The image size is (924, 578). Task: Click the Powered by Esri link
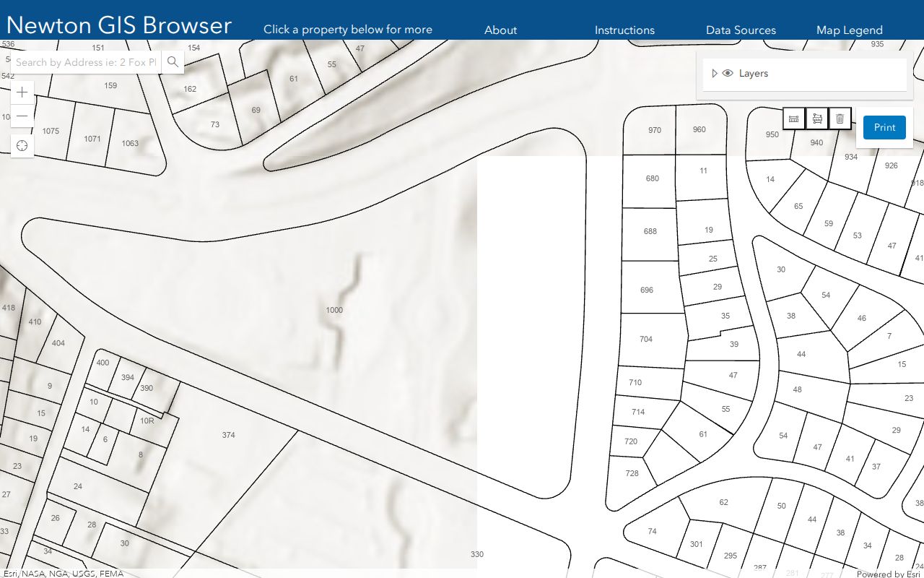pyautogui.click(x=889, y=574)
